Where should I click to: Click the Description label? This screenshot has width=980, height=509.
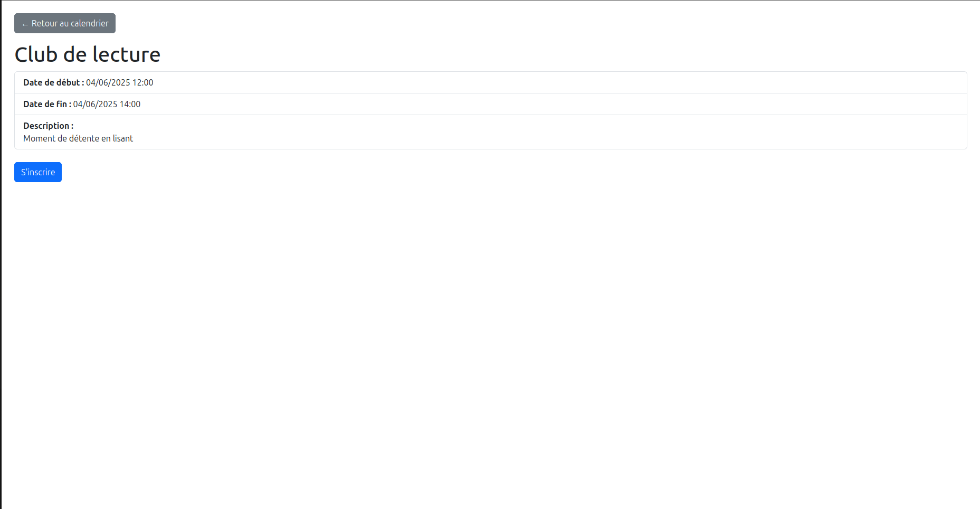pos(49,126)
